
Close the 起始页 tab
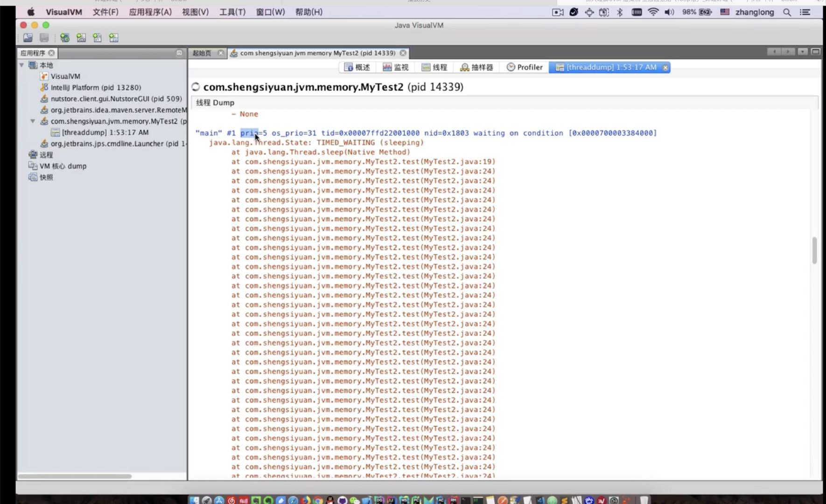pos(221,53)
